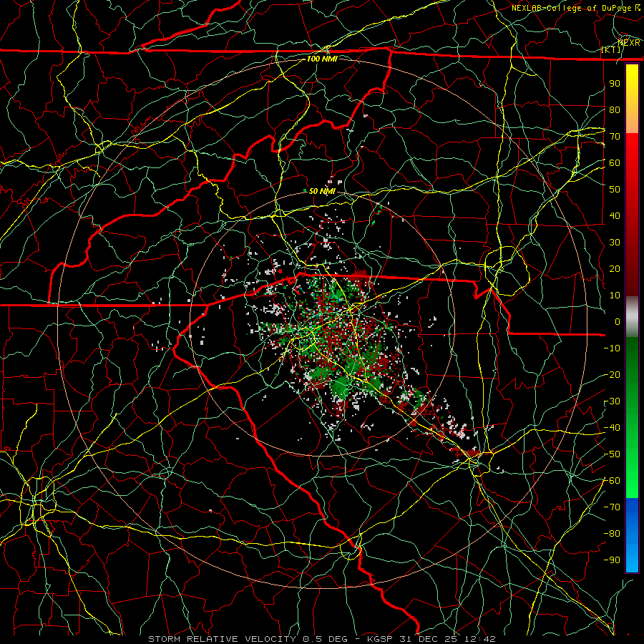Click the -30 value on velocity scale
644x644 pixels.
[x=612, y=401]
